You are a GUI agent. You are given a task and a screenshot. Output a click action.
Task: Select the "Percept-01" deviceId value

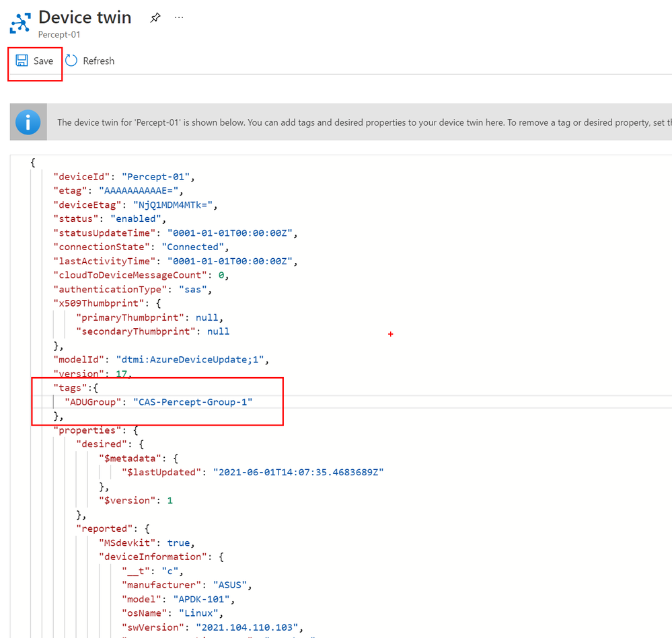click(x=156, y=177)
